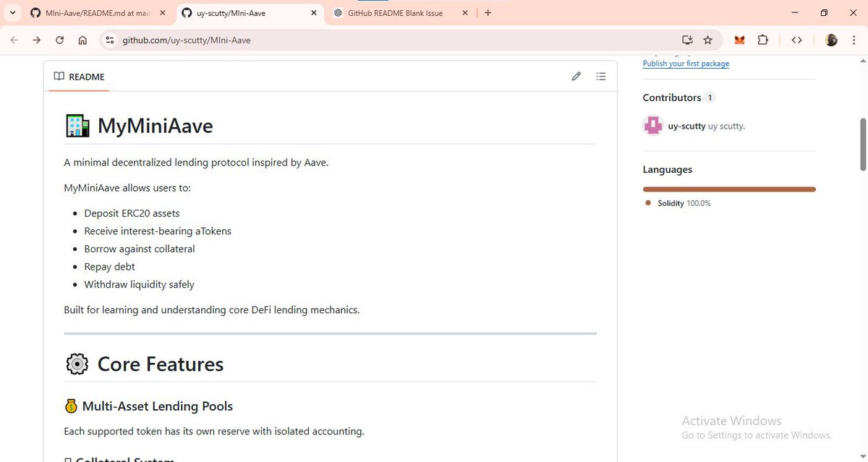This screenshot has width=868, height=462.
Task: Click the page vertical scrollbar thumb
Action: point(863,145)
